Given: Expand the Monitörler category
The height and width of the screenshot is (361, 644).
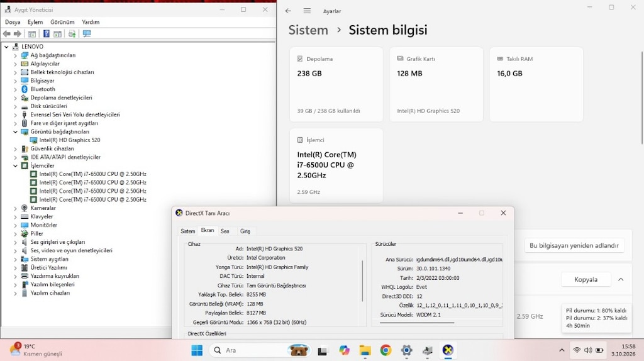Looking at the screenshot, I should (15, 226).
